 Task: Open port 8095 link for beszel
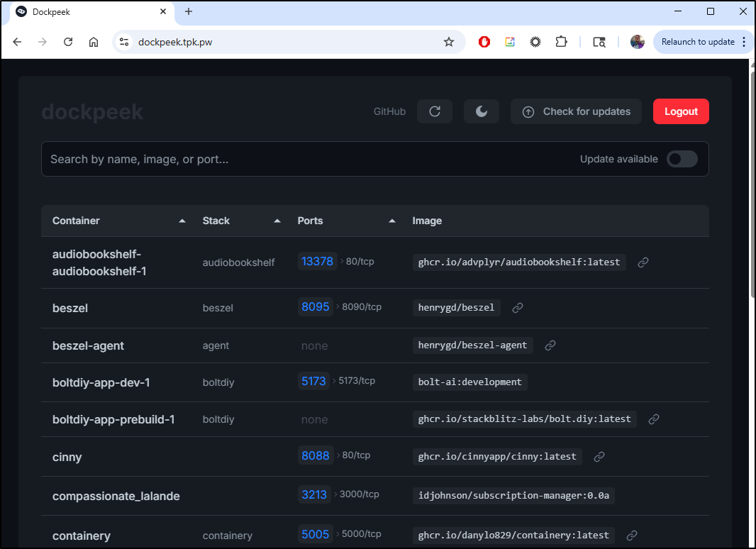tap(316, 307)
